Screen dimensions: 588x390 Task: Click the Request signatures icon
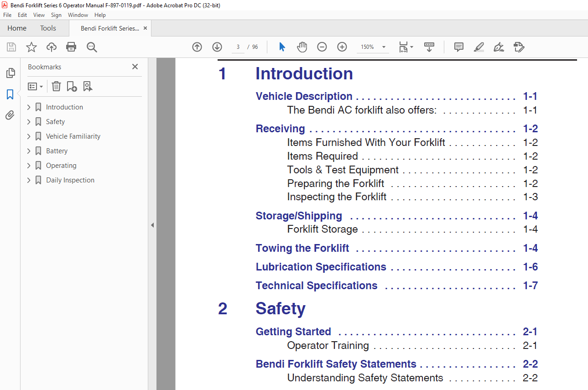(519, 47)
